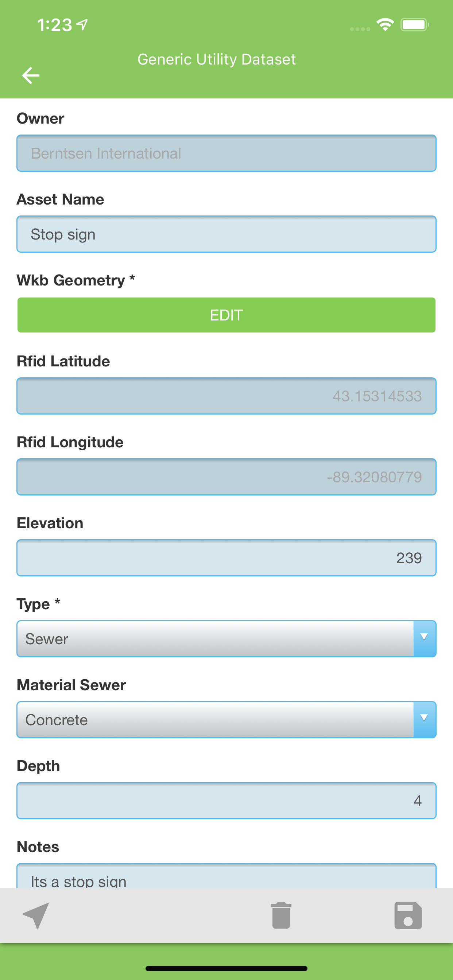Tap the Notes text field
Viewport: 453px width, 980px height.
226,876
